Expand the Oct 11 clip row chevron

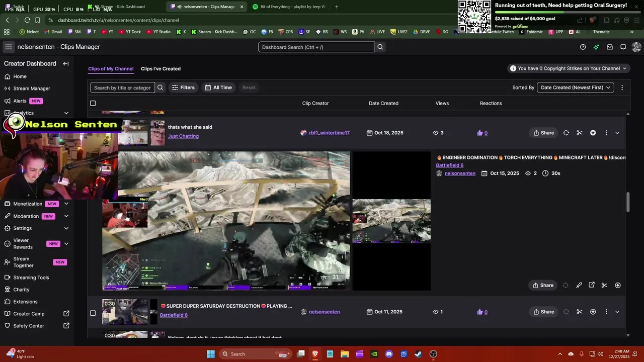point(617,312)
